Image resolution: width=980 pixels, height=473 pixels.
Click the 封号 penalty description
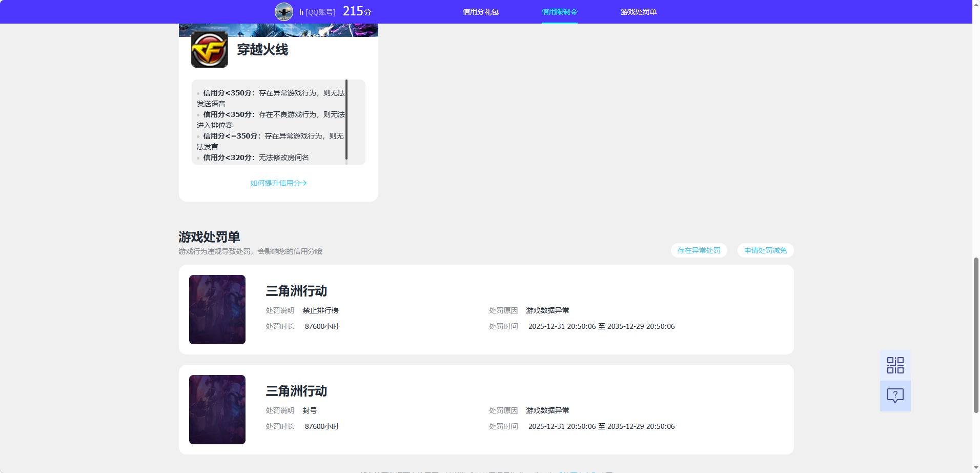coord(310,410)
